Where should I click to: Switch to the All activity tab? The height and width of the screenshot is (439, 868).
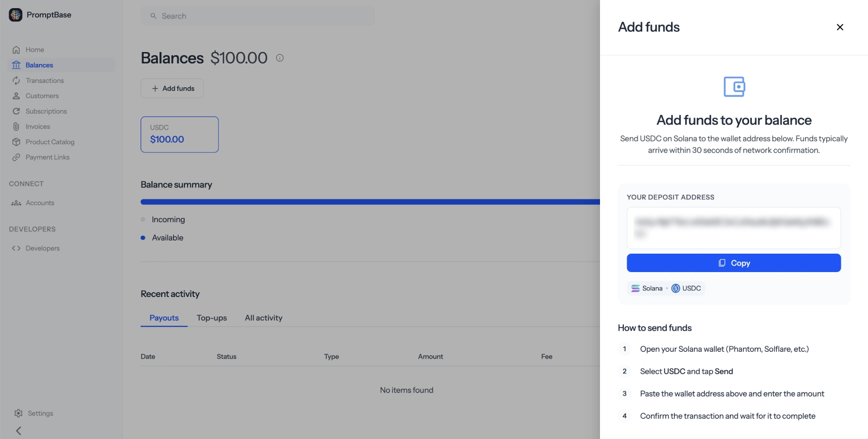pyautogui.click(x=264, y=318)
